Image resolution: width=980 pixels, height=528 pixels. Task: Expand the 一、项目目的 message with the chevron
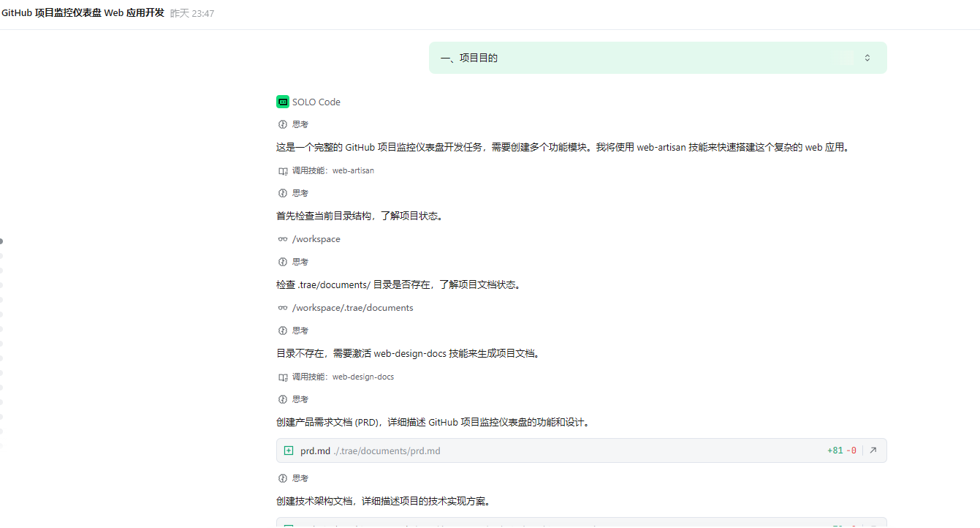click(x=867, y=58)
